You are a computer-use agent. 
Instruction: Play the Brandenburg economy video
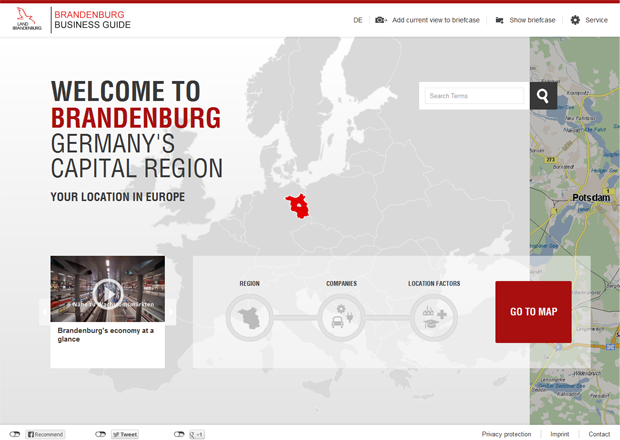[108, 294]
